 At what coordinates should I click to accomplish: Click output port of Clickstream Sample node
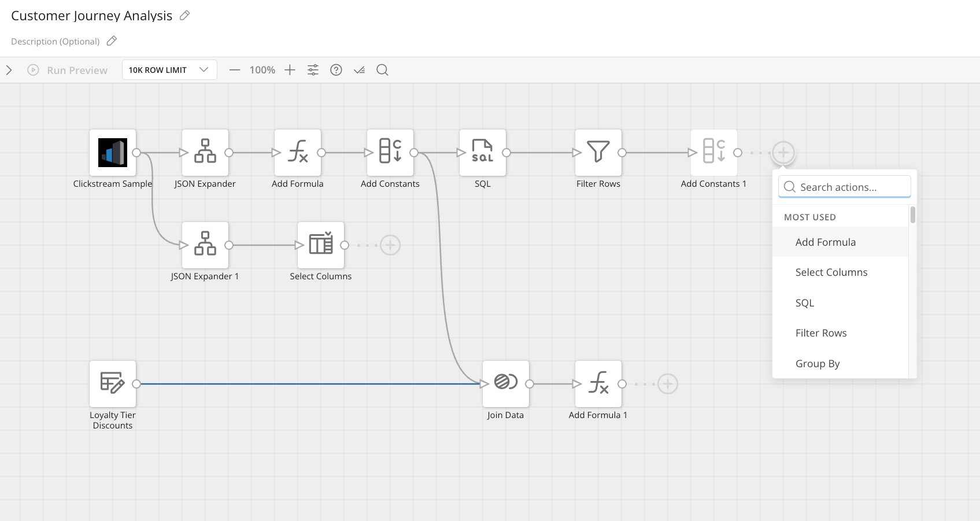[x=136, y=153]
